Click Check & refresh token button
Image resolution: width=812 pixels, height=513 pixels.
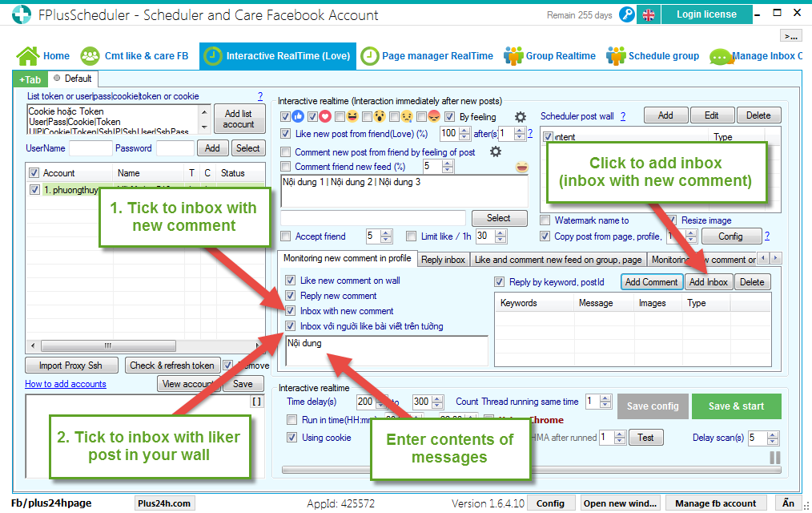point(172,366)
